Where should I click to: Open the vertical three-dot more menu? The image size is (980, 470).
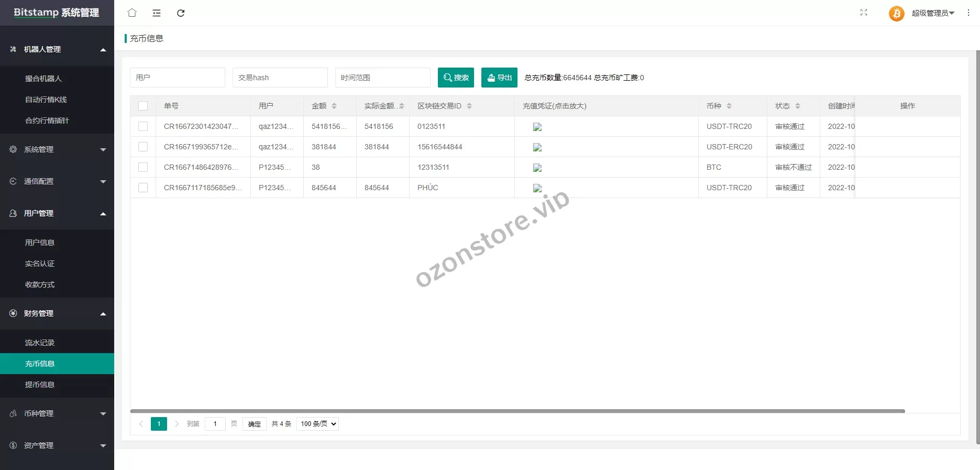(968, 13)
